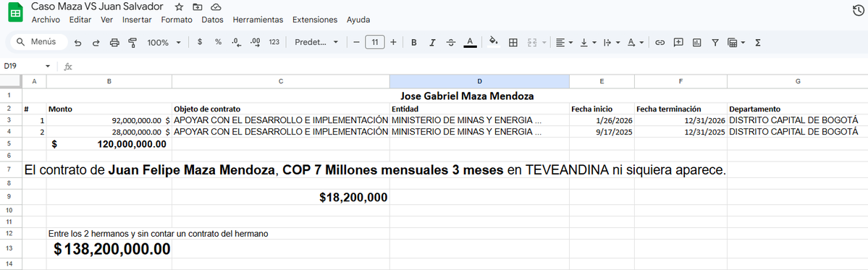Open the borders menu

513,43
